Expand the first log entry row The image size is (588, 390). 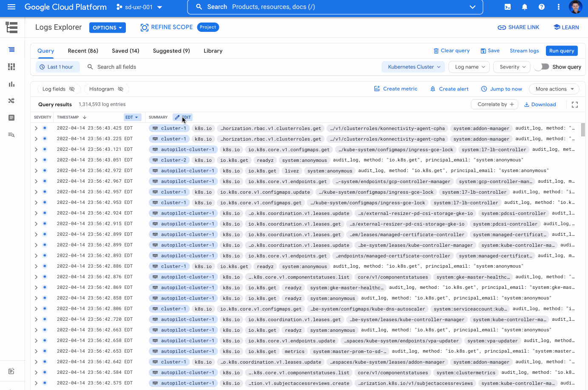36,128
